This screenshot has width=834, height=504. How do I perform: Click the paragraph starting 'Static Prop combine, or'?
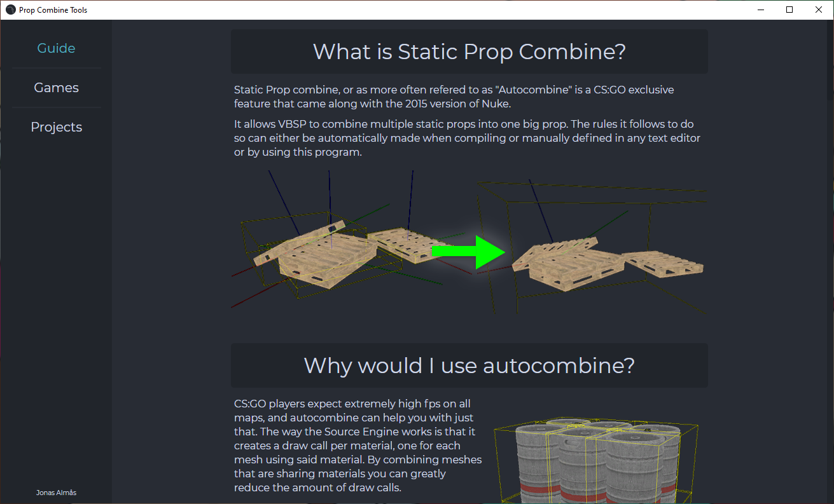[454, 97]
